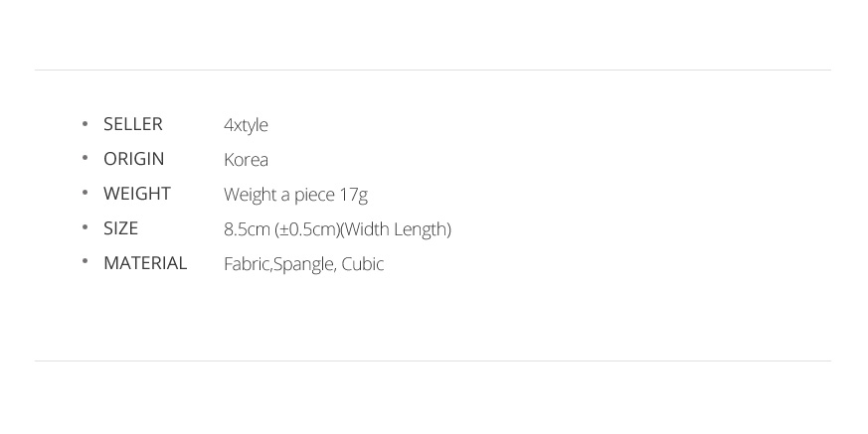Click the word Cubic in materials
This screenshot has height=434, width=868.
[x=362, y=264]
